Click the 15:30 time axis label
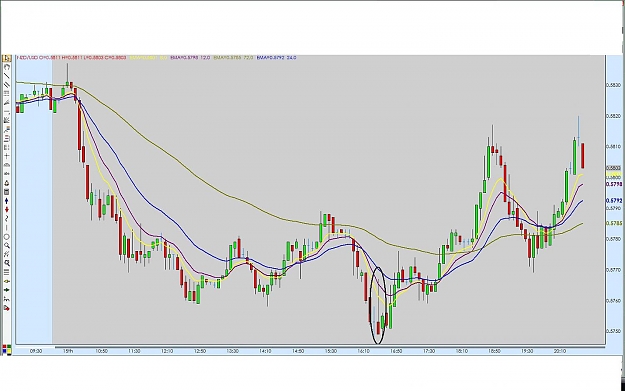The image size is (625, 391). 330,351
